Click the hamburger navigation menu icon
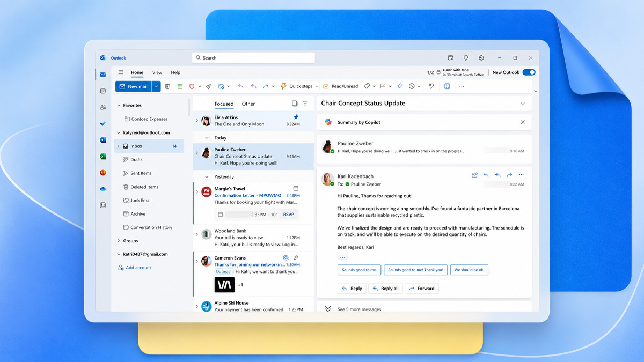The image size is (644, 362). pos(121,72)
